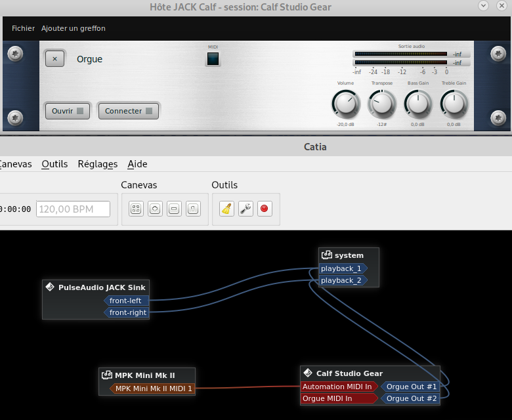512x420 pixels.
Task: Click the Calf host window menu chevron
Action: pyautogui.click(x=483, y=5)
